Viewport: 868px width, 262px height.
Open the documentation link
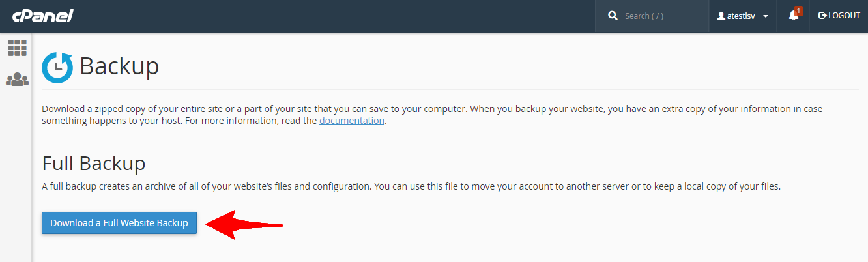point(351,121)
